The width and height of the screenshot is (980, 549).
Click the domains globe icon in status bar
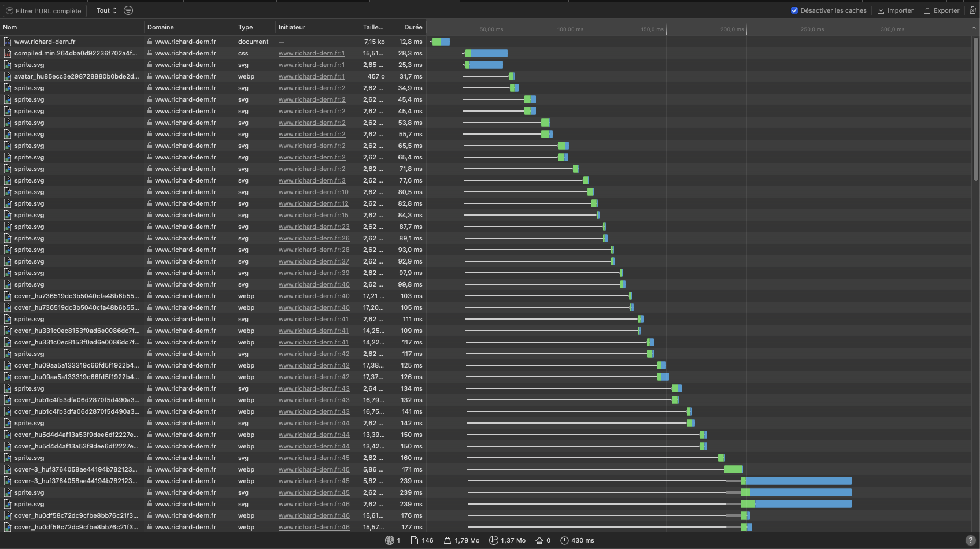point(389,540)
